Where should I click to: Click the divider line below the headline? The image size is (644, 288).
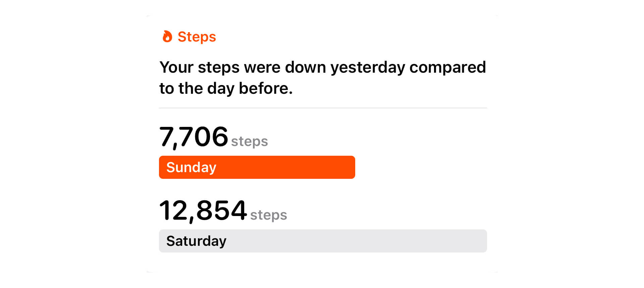click(x=323, y=108)
